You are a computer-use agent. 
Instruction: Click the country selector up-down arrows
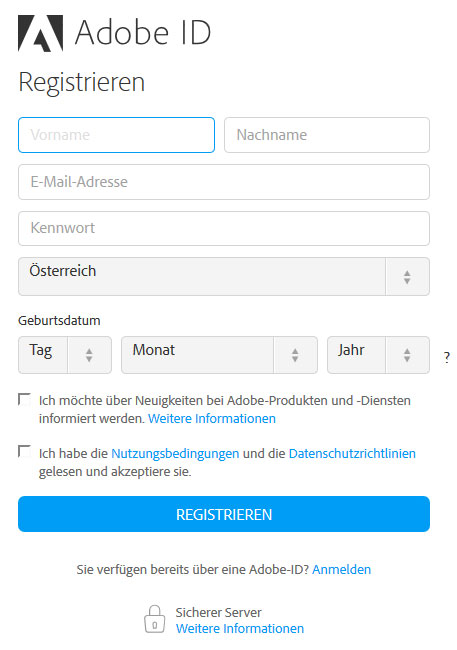(407, 277)
